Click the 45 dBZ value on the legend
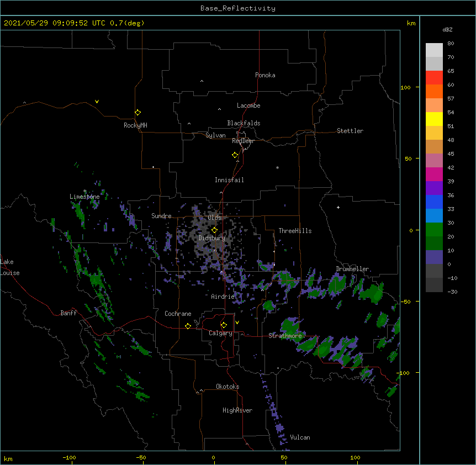The image size is (476, 465). click(x=451, y=154)
